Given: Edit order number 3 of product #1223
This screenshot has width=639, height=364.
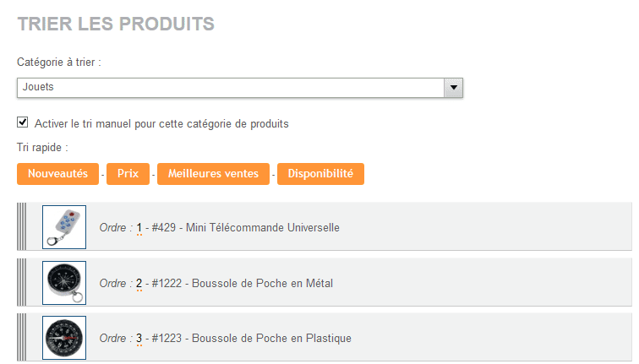Looking at the screenshot, I should click(x=139, y=339).
